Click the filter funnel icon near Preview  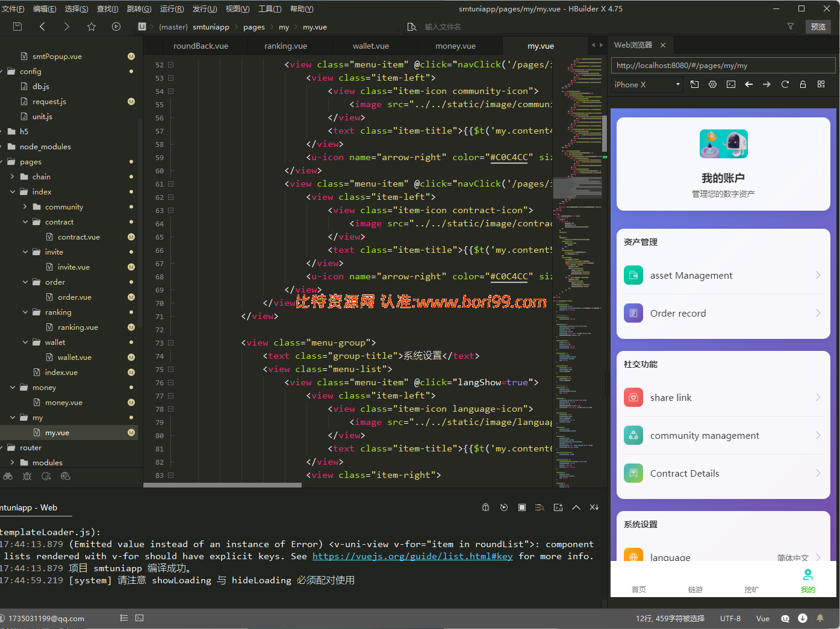(x=791, y=26)
